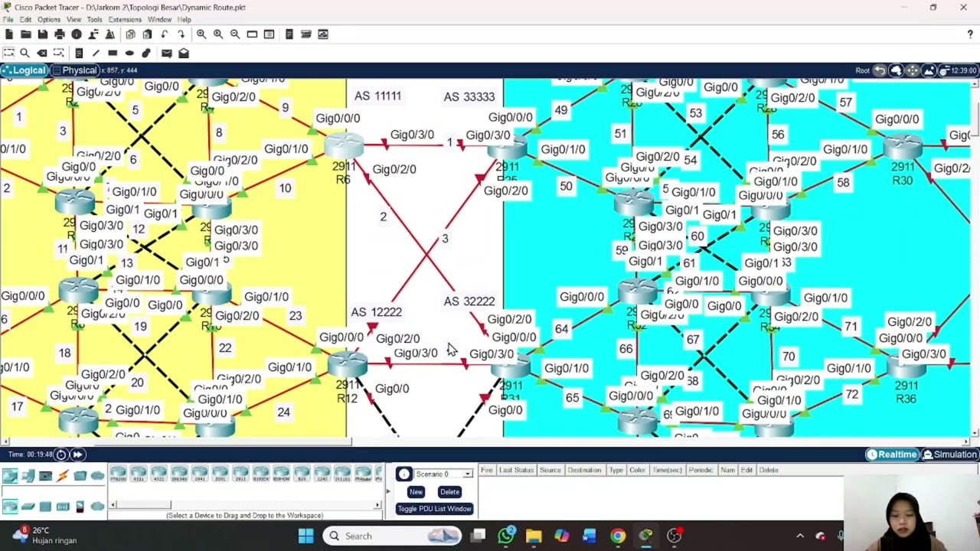Click the AS 11111 label
This screenshot has height=551, width=980.
377,96
